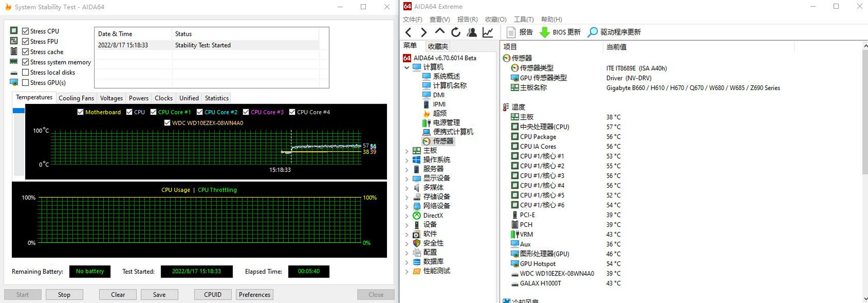
Task: Expand the 软件 tree node
Action: point(407,234)
